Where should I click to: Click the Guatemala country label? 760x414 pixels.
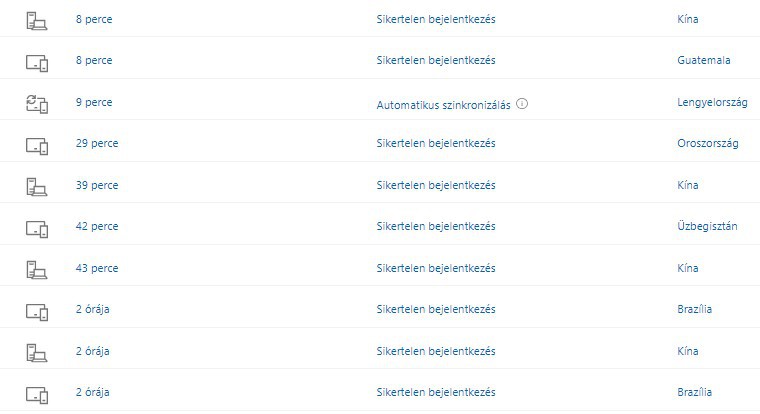(703, 60)
